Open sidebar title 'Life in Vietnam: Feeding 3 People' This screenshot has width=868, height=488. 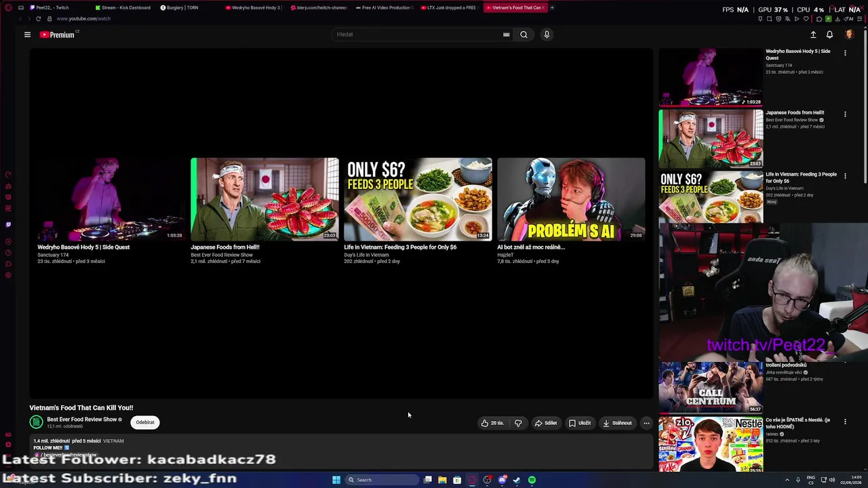coord(801,178)
